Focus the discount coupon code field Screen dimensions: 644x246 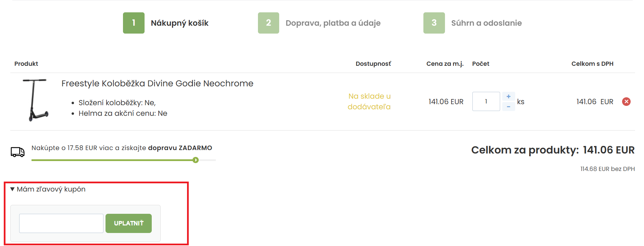click(61, 223)
